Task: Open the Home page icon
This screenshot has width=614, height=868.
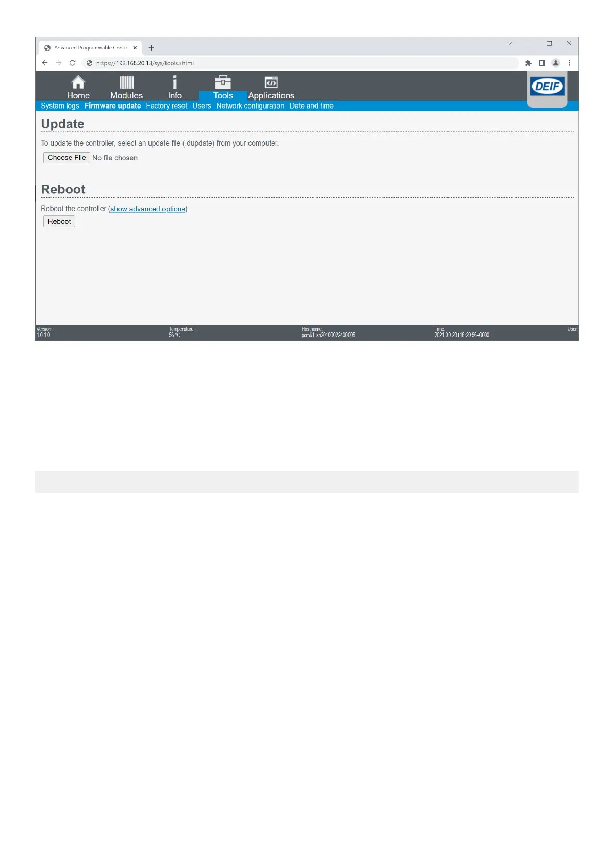Action: point(78,82)
